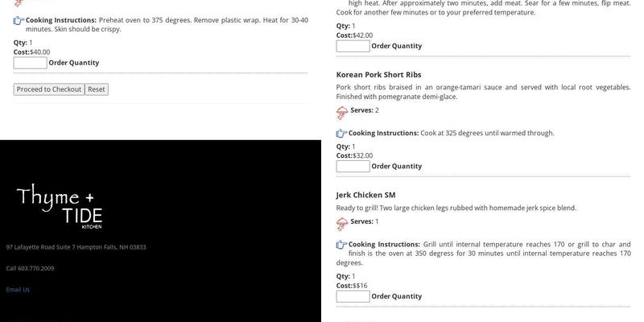Click the Serves icon under Jerk Chicken SM
644x322 pixels.
[x=342, y=223]
